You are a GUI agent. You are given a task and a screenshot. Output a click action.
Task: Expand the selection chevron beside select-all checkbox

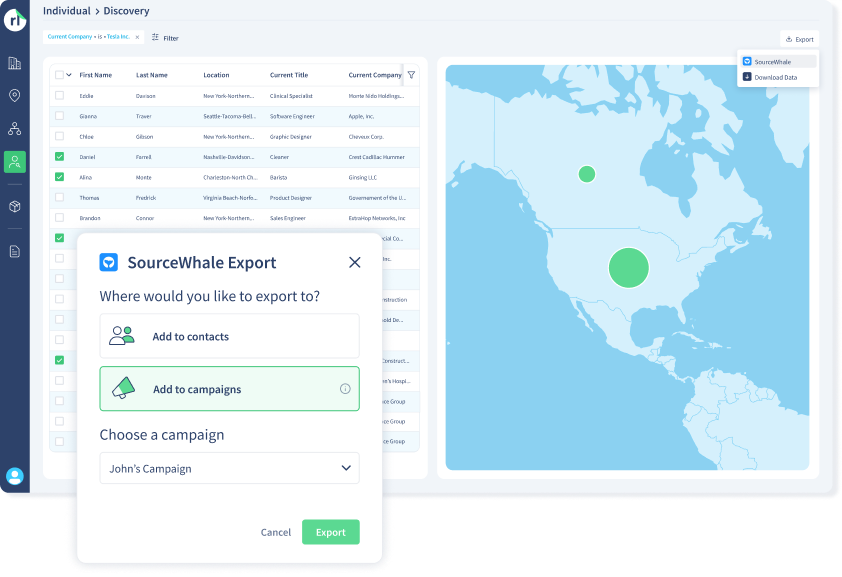tap(69, 75)
